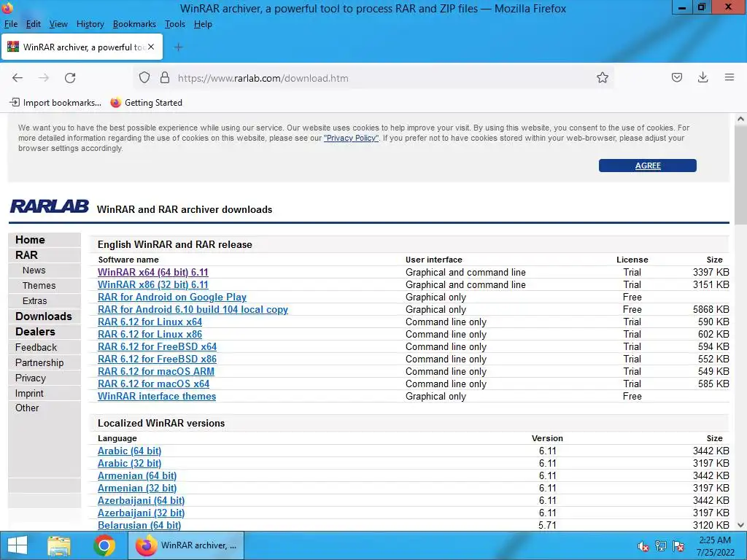
Task: Open the Firefox hamburger application menu
Action: 729,77
